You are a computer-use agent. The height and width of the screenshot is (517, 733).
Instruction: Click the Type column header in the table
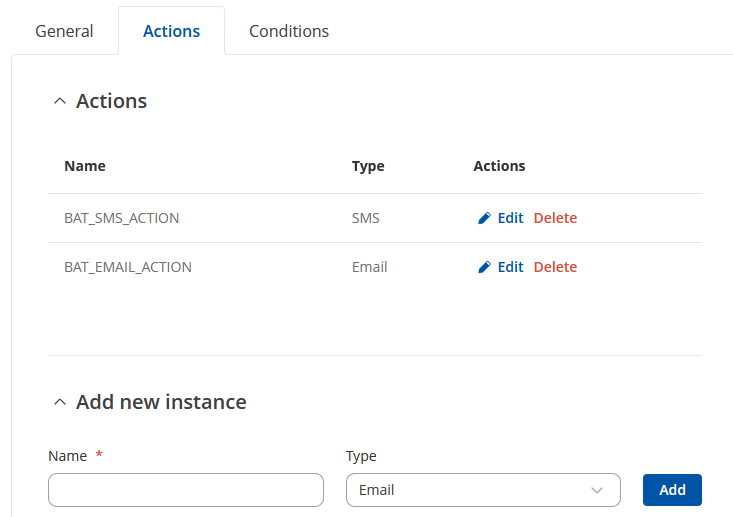[x=368, y=166]
